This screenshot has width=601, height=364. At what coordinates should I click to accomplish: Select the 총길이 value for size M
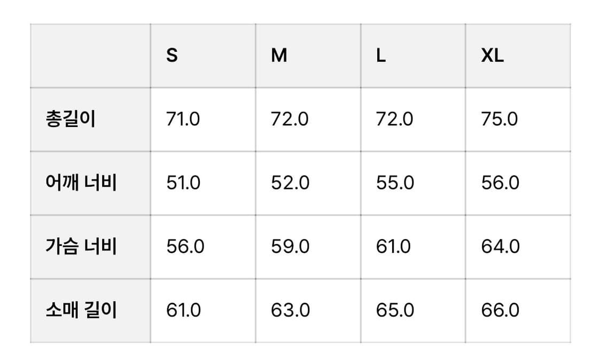coord(290,119)
